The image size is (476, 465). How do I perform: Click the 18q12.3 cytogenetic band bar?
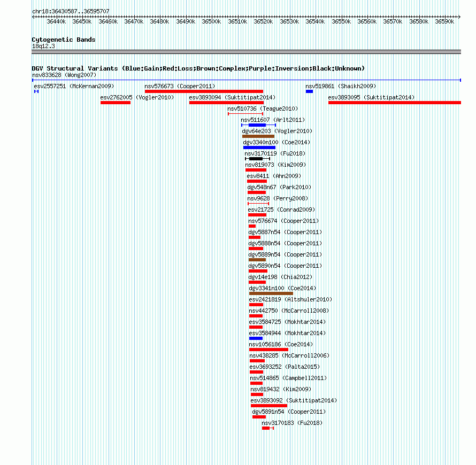[246, 52]
